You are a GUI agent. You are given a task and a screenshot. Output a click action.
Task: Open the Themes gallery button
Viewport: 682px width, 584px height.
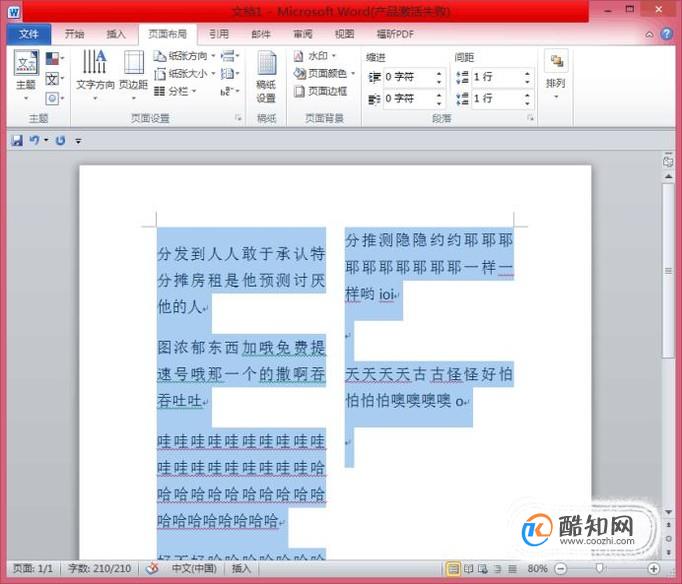tap(26, 75)
